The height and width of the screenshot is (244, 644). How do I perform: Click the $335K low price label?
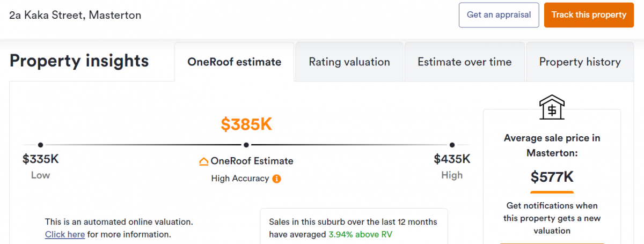pos(40,159)
